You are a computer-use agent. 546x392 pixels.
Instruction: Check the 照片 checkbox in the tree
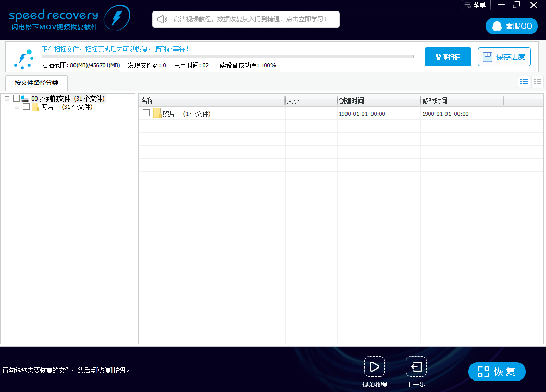27,107
